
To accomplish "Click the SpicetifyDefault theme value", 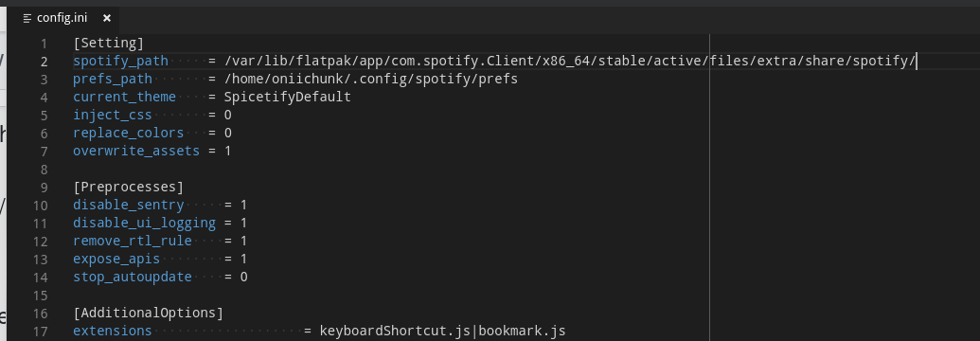I will click(288, 98).
